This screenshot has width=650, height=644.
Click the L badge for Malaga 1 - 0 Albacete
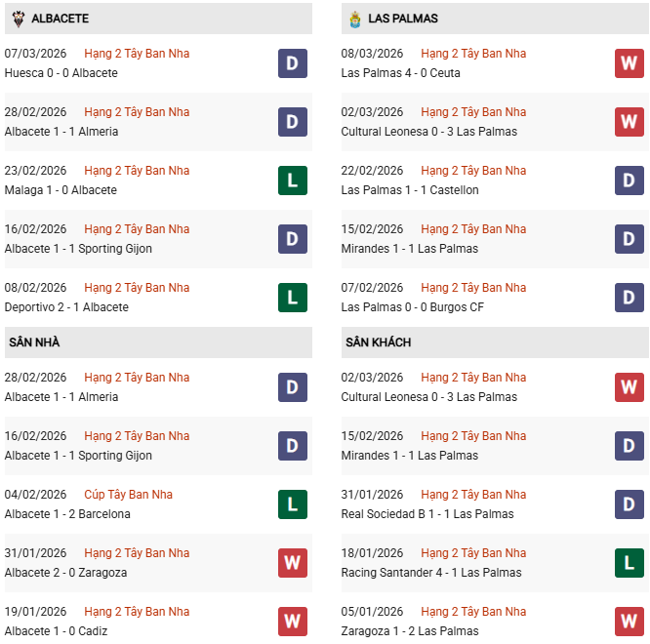pos(293,181)
